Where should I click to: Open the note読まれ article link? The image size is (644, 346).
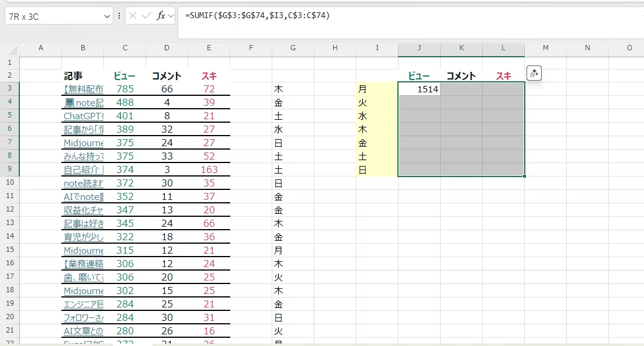tap(84, 184)
